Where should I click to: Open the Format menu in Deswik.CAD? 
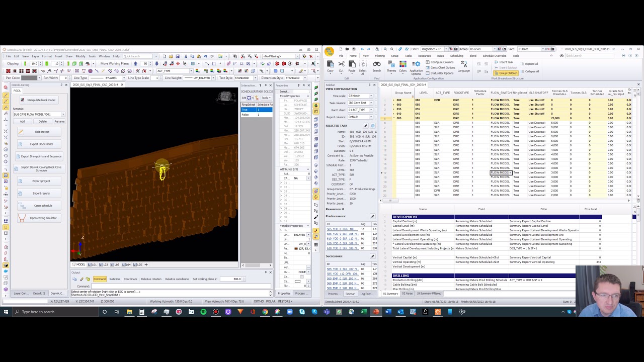tap(47, 56)
